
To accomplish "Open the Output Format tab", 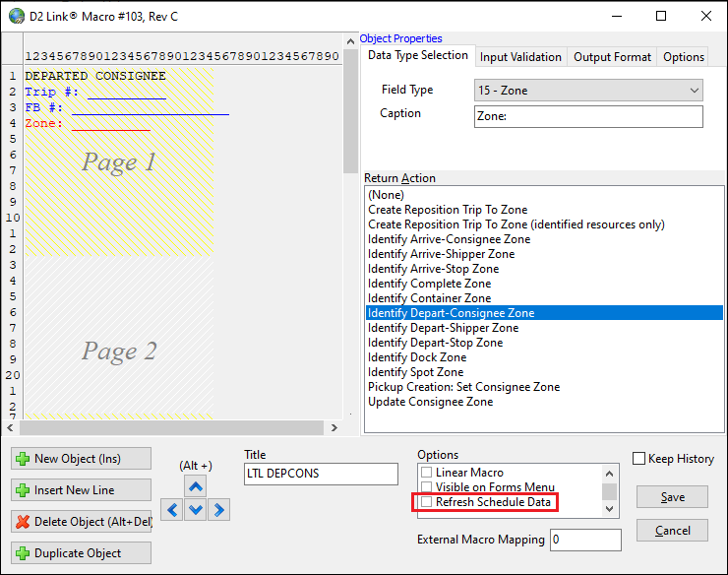I will click(612, 57).
